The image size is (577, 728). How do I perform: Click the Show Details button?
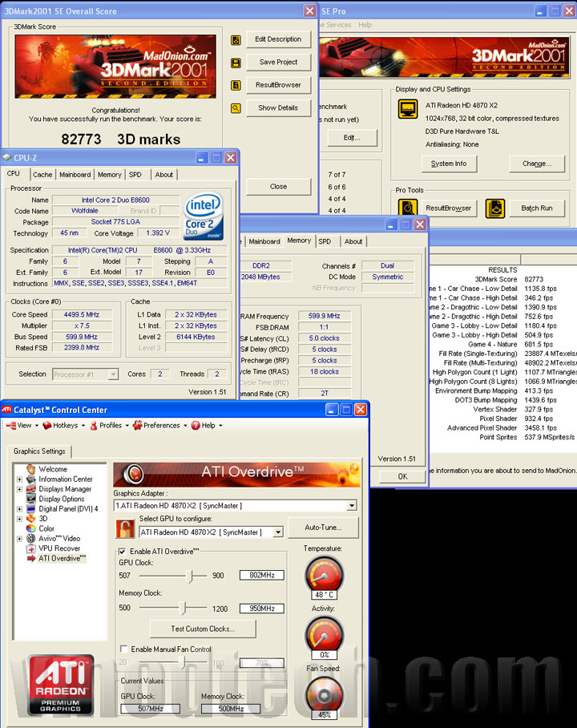278,107
